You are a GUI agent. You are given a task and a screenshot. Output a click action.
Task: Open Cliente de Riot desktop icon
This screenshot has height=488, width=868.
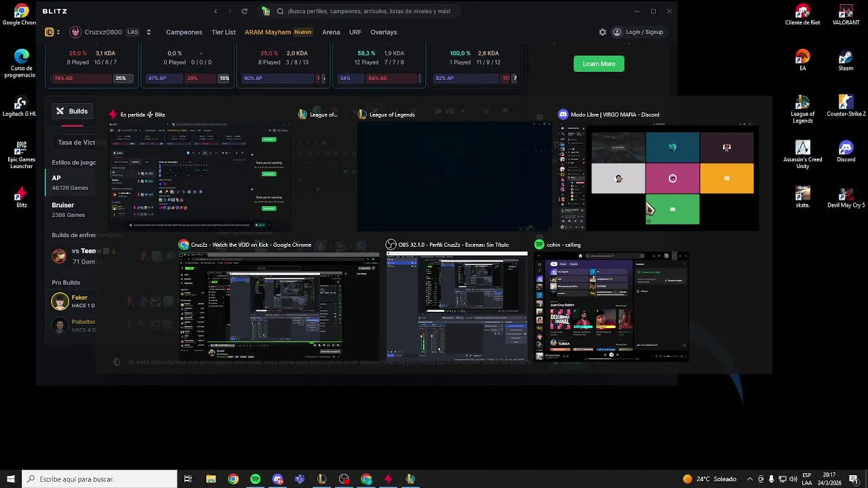click(803, 15)
